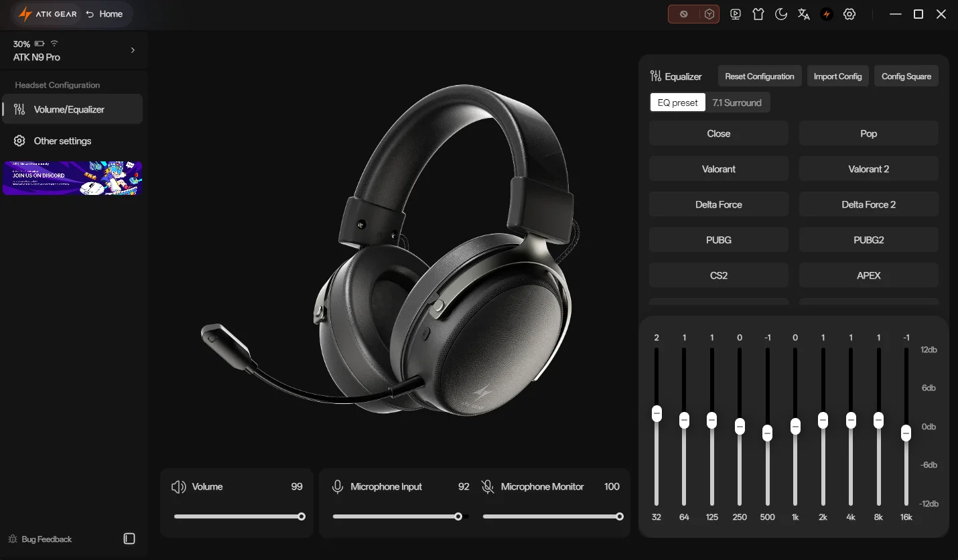Click the wireless signal icon
Viewport: 958px width, 560px height.
(x=54, y=44)
